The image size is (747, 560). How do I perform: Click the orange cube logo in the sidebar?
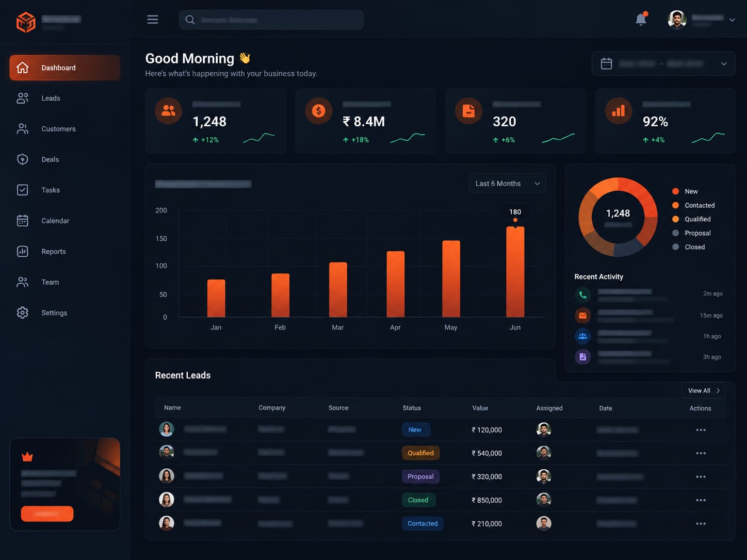(26, 22)
